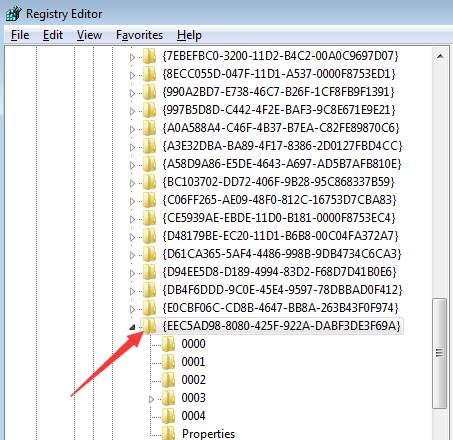Screen dimensions: 453x440
Task: Open the File menu
Action: (20, 35)
